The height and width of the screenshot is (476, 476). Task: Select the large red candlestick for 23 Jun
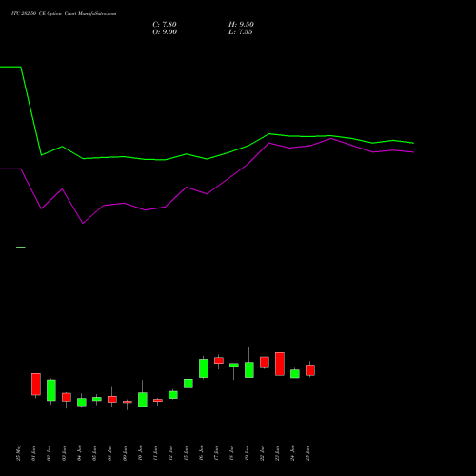pos(280,364)
